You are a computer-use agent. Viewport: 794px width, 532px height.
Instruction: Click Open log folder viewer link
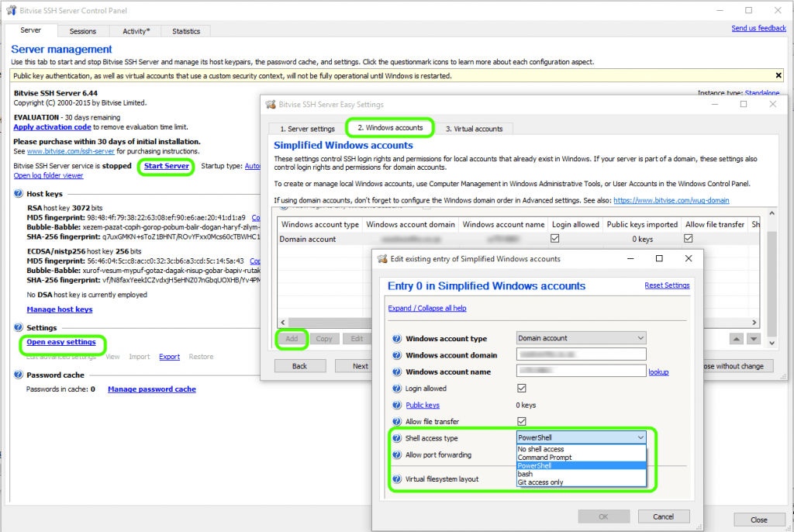48,175
